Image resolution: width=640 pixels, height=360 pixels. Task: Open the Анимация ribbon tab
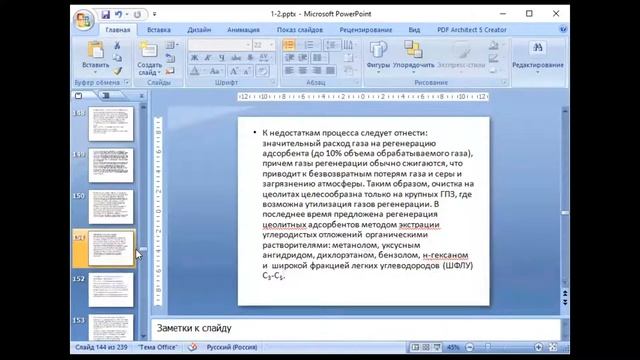(x=243, y=30)
